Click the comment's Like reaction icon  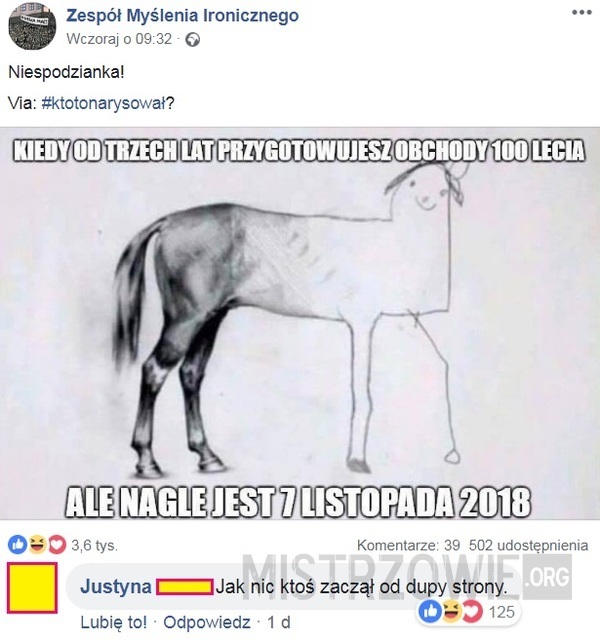(x=431, y=612)
